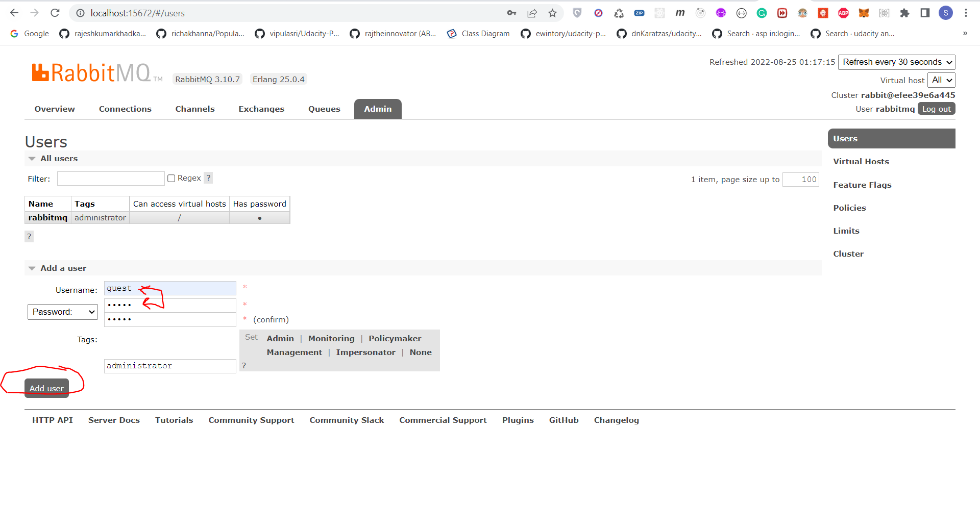Screen dimensions: 980x505
Task: Click the ZIP extension icon
Action: [x=639, y=13]
